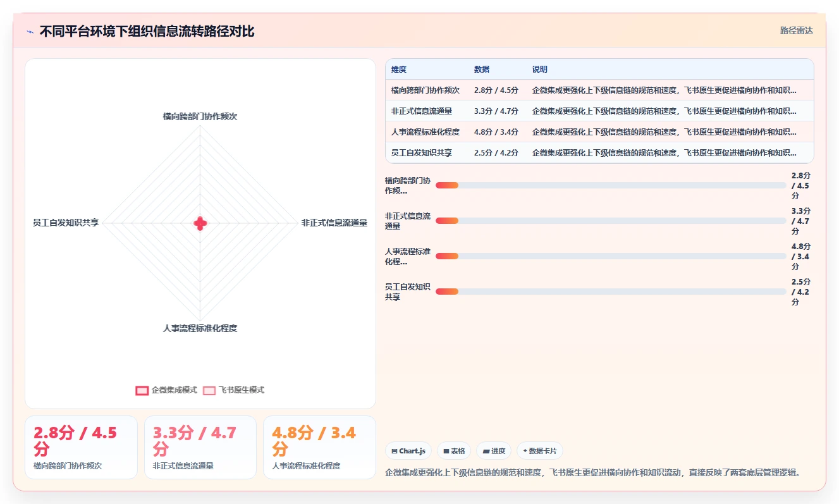
Task: Click the Chart.js chip
Action: 408,451
